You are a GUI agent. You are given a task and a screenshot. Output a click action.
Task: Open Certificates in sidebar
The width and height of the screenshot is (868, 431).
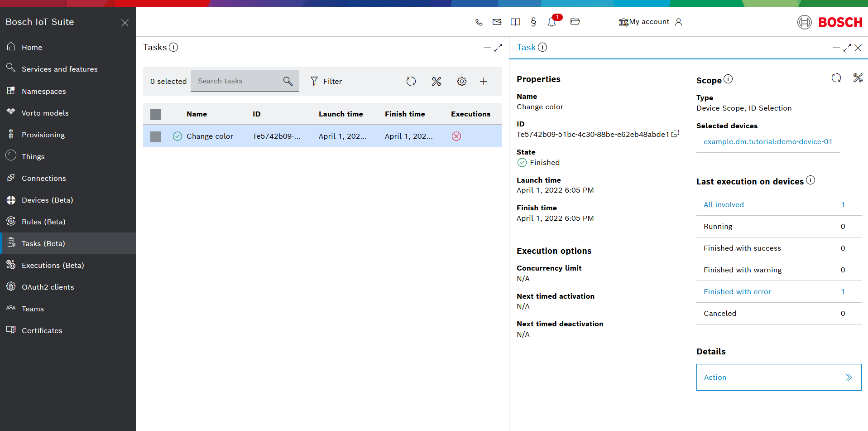click(x=68, y=330)
